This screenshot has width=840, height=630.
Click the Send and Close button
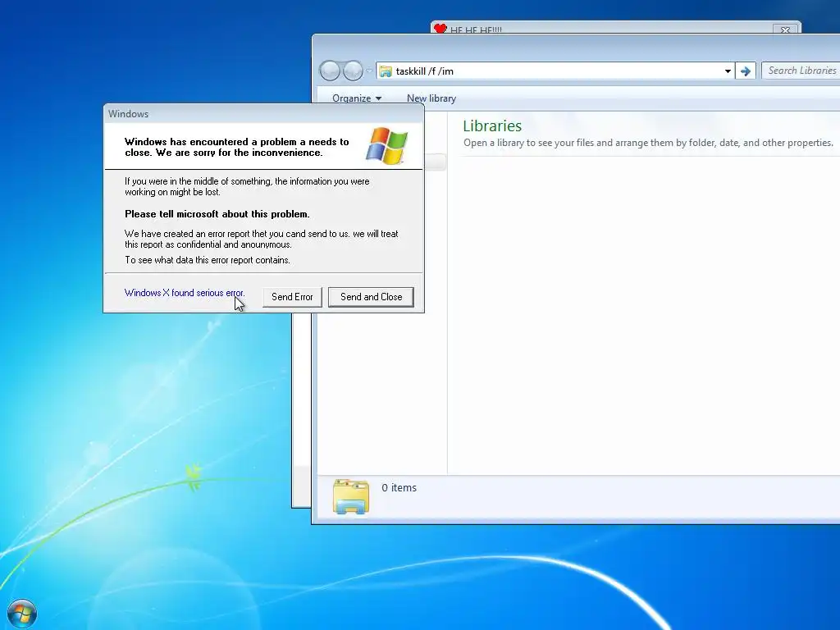(x=371, y=297)
